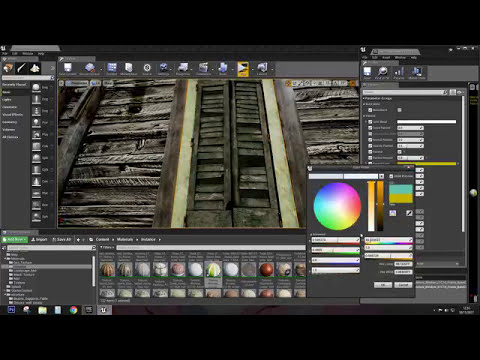Click the Hex Linear input field
Image resolution: width=480 pixels, height=360 pixels.
(403, 264)
